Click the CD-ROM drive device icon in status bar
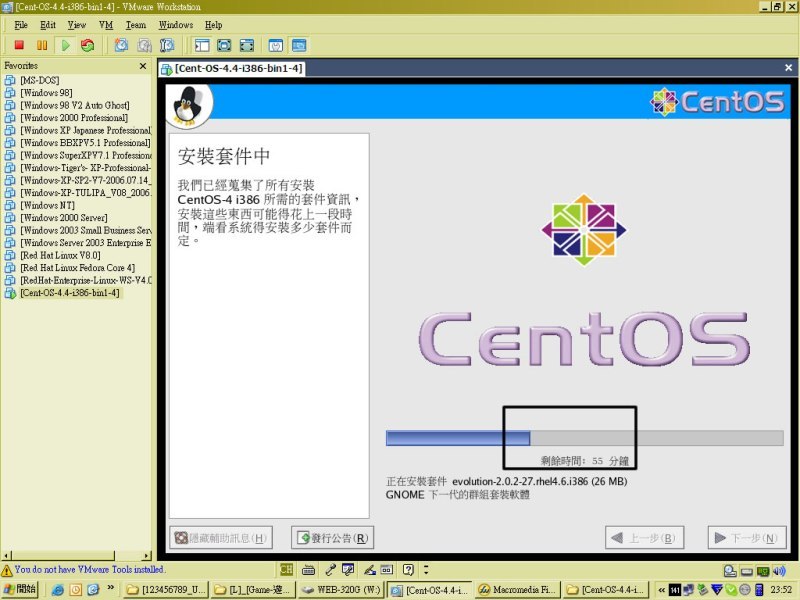Viewport: 800px width, 600px height. click(747, 571)
